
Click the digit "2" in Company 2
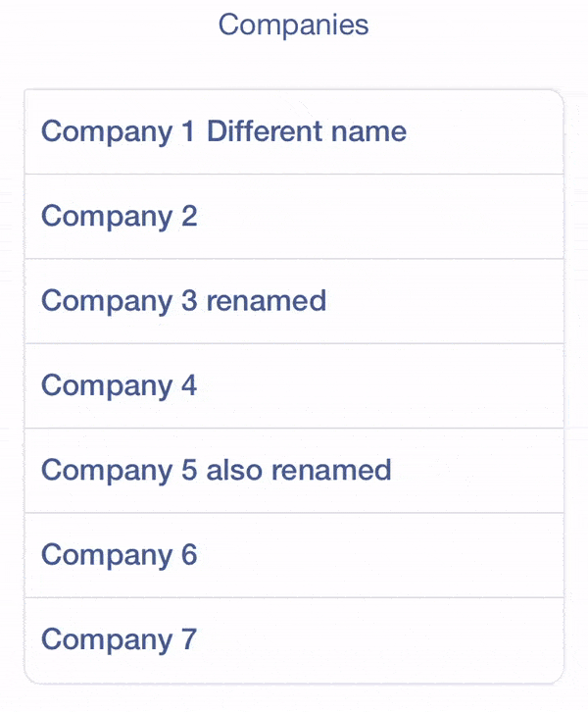189,216
